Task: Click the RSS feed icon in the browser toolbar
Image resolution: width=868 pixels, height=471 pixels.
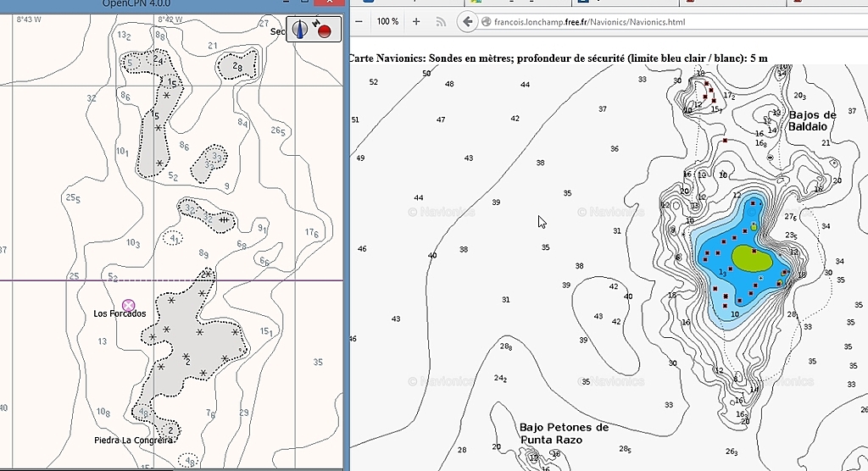Action: 441,21
